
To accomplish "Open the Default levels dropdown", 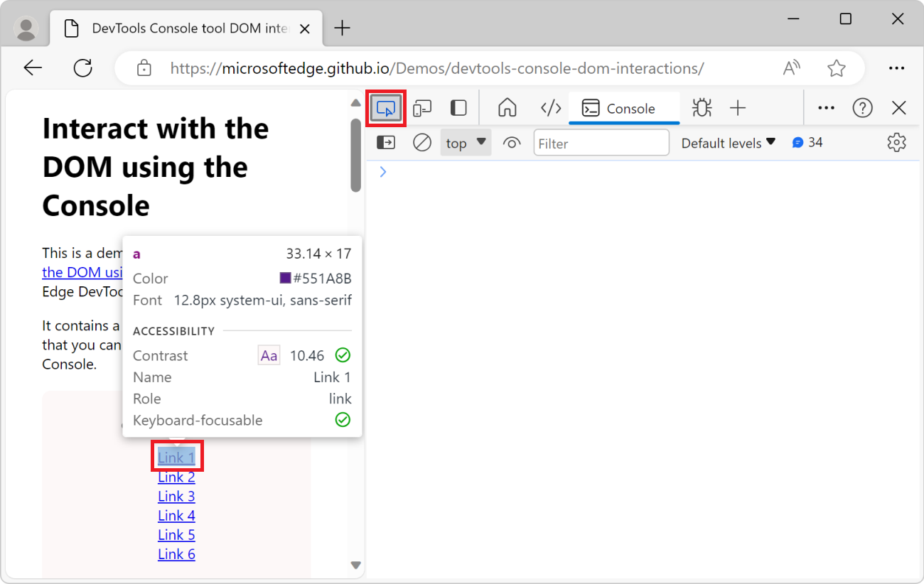I will pos(728,142).
